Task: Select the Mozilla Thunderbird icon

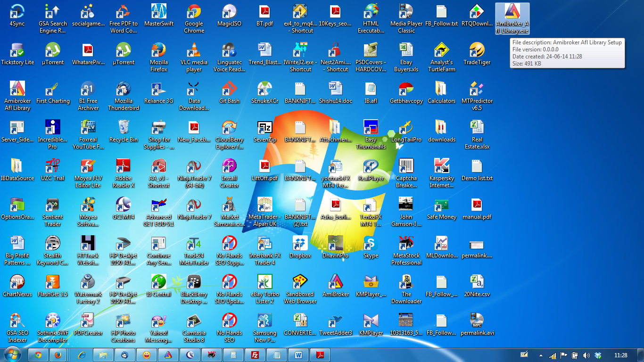Action: (124, 96)
